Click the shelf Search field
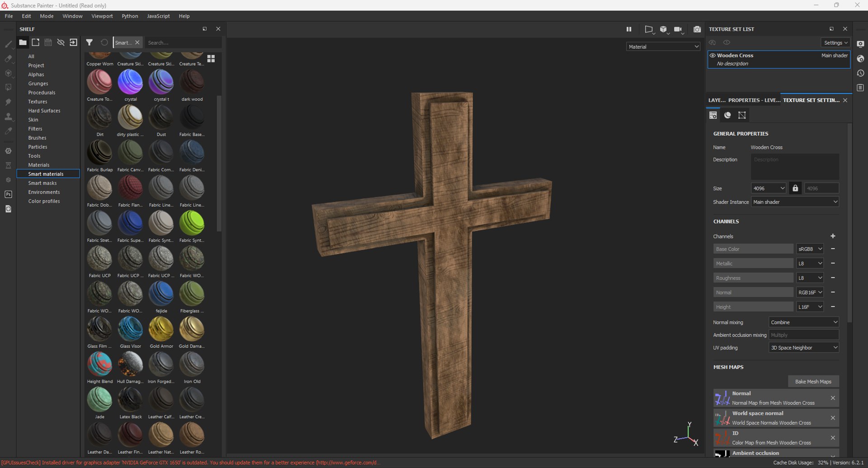 tap(183, 43)
